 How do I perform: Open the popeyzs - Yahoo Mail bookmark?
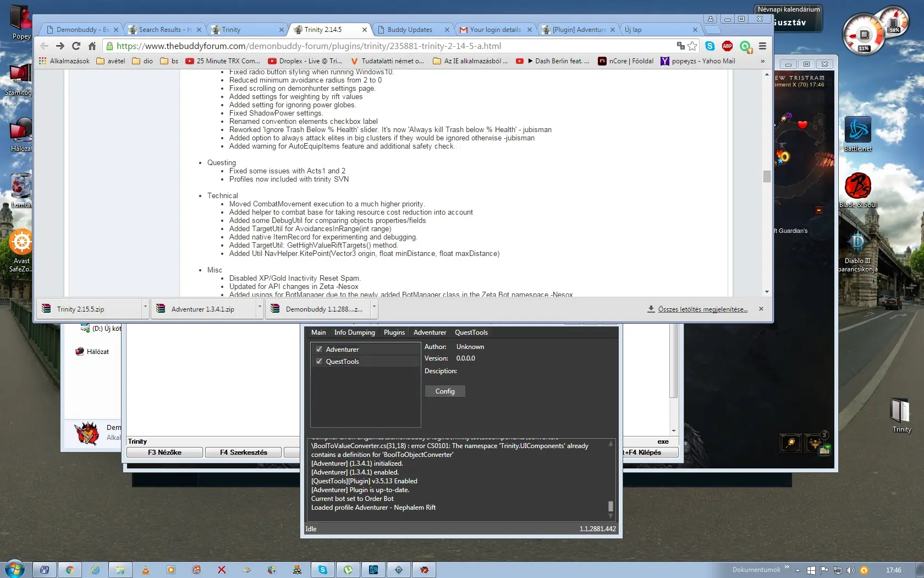click(x=698, y=61)
